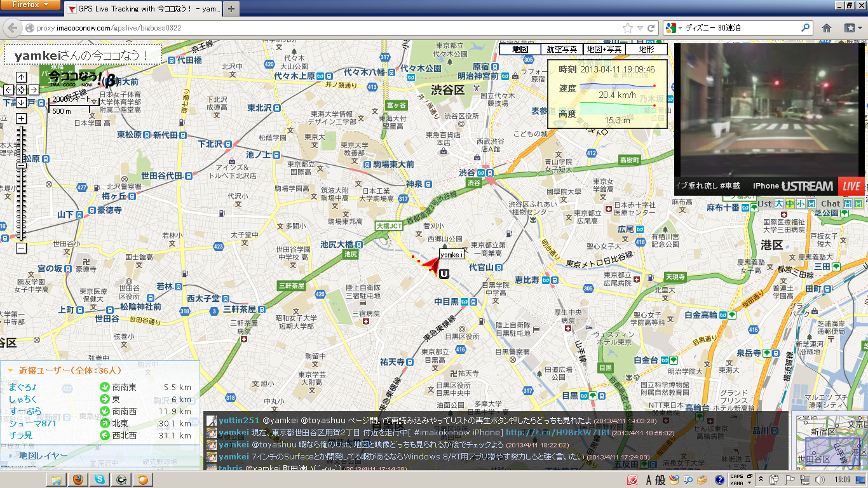This screenshot has width=868, height=488.
Task: Bookmark this page with star icon
Action: click(628, 28)
